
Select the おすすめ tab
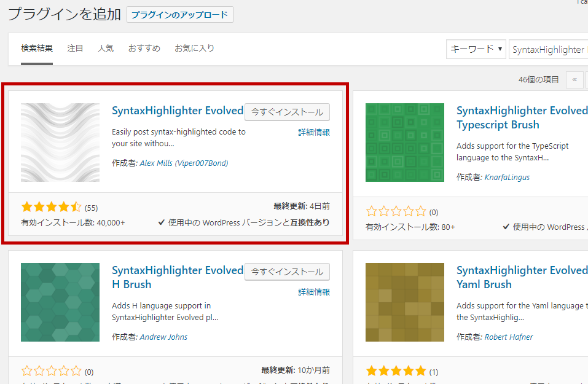click(144, 48)
